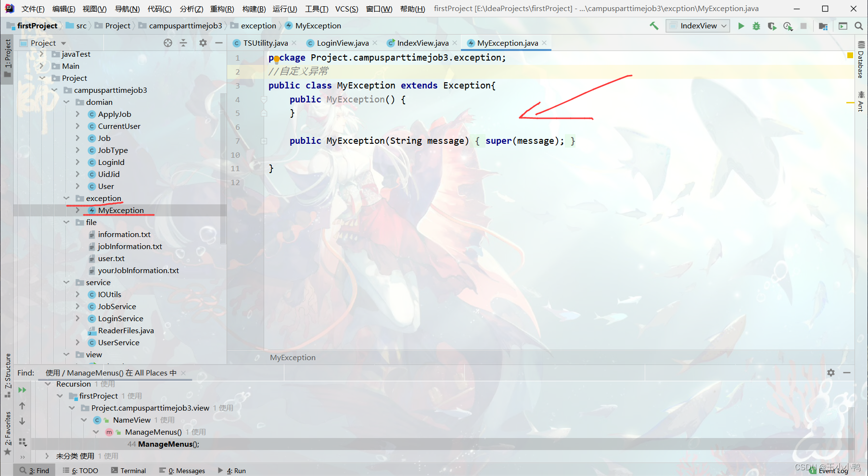Image resolution: width=868 pixels, height=476 pixels.
Task: Collapse the Recursion usages node
Action: [x=48, y=384]
